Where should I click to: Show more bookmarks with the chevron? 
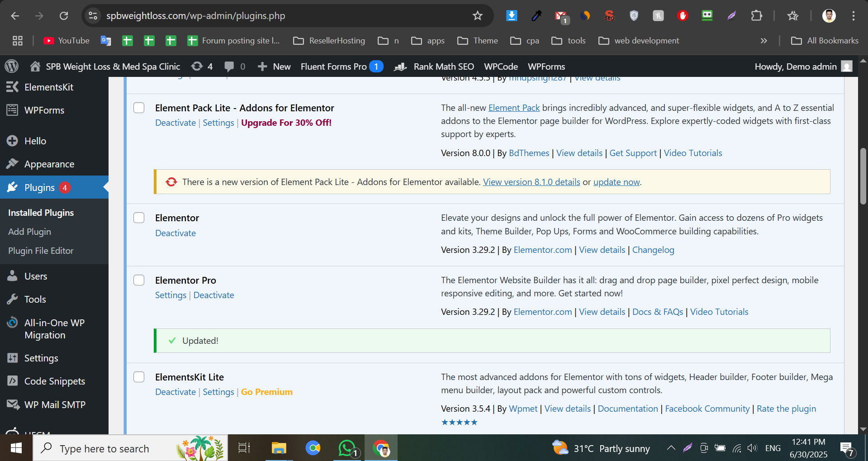pos(764,41)
